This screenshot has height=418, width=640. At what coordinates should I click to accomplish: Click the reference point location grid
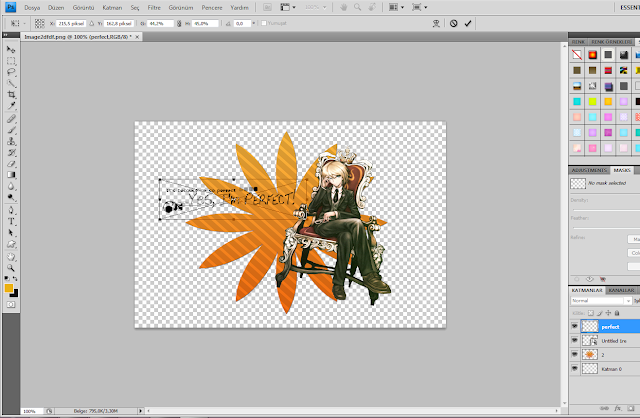[40, 23]
